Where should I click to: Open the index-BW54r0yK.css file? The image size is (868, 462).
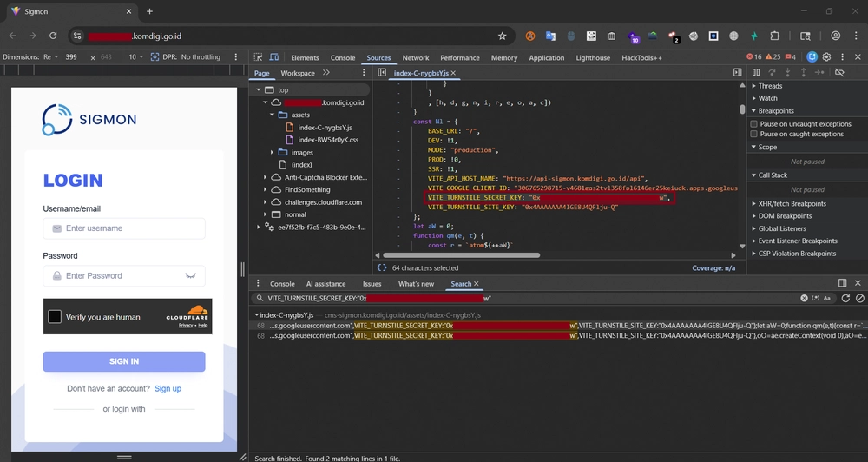pyautogui.click(x=328, y=140)
